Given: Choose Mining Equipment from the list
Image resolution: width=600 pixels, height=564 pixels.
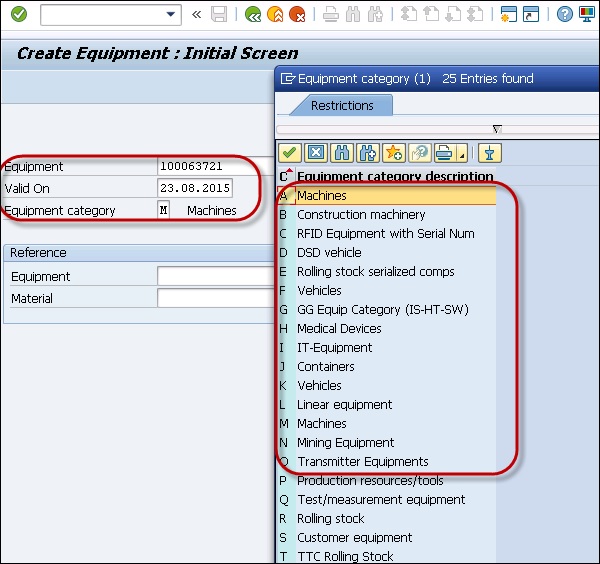Looking at the screenshot, I should (x=345, y=442).
